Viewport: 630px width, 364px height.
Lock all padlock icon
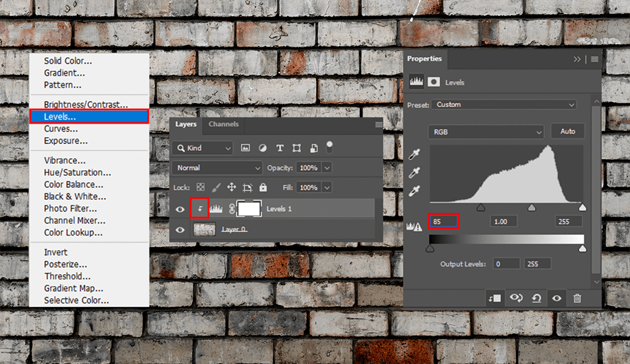(263, 187)
